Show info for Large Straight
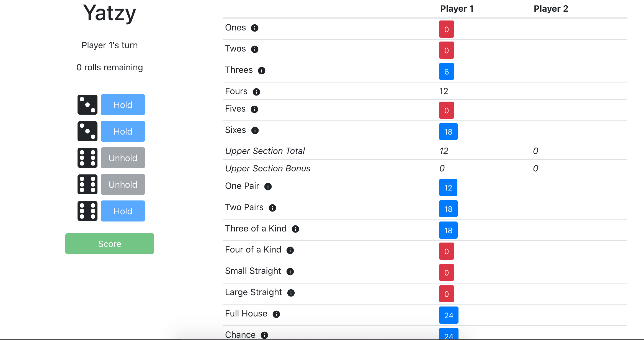644x340 pixels. click(291, 293)
